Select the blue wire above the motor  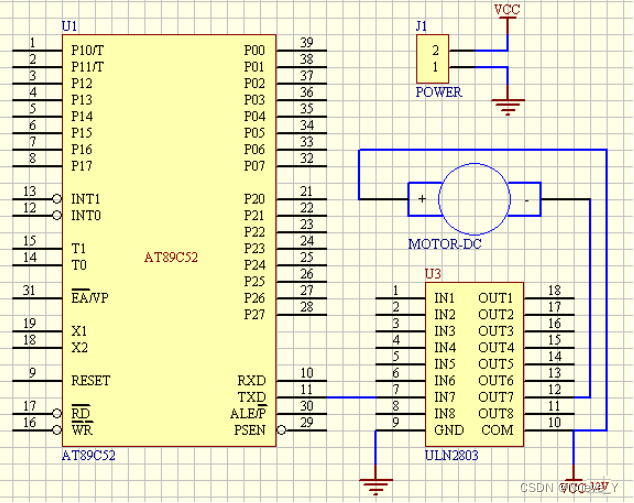(483, 150)
